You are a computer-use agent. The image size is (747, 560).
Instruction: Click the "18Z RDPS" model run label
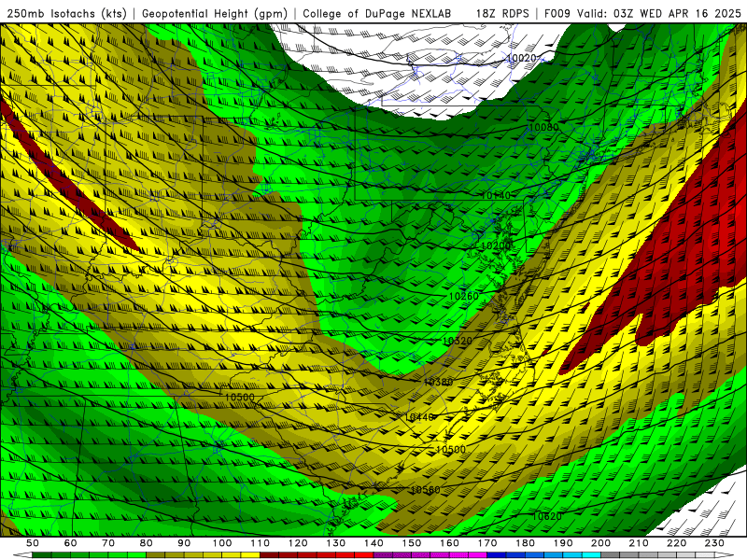point(502,14)
